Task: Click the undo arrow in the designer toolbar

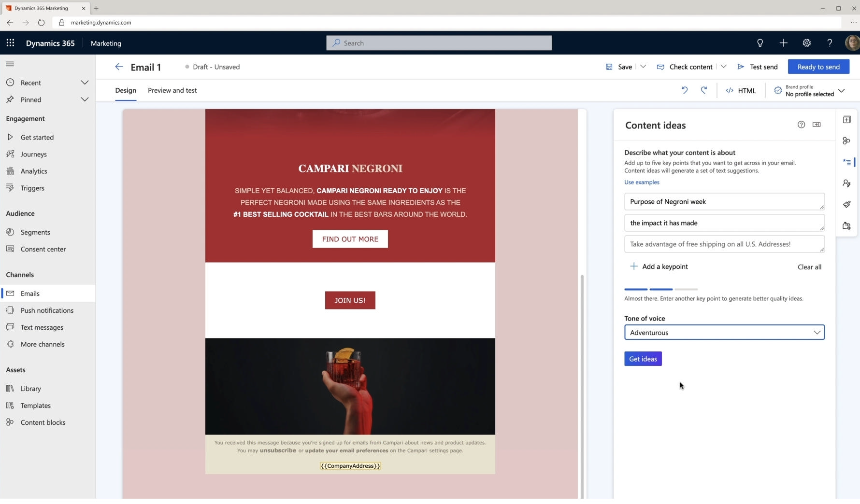Action: coord(685,90)
